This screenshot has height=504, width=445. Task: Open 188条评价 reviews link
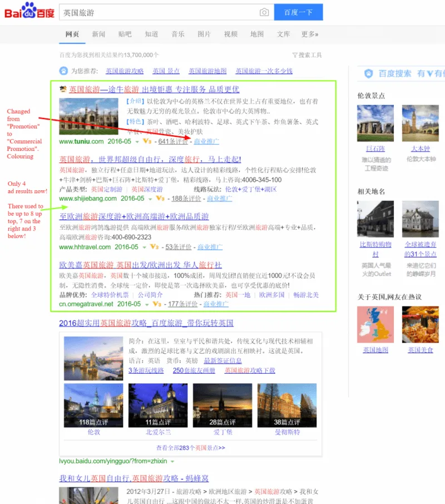coord(186,199)
